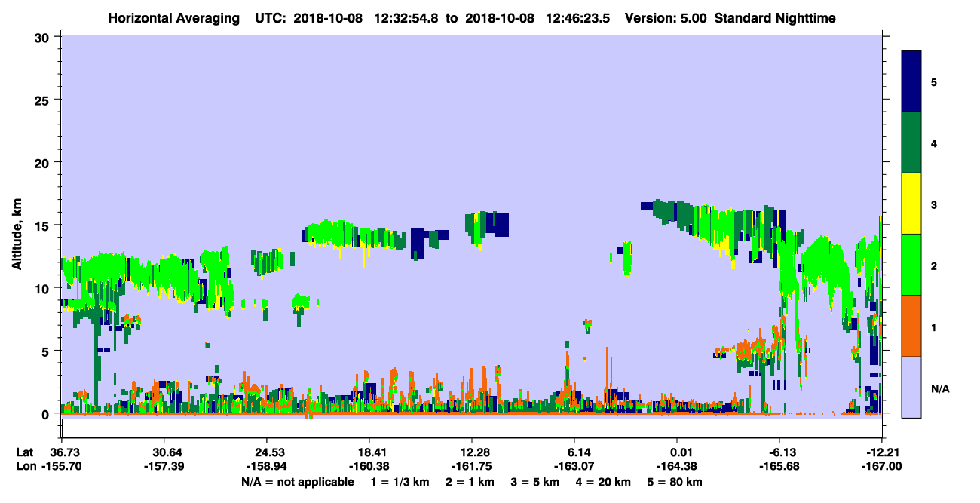The image size is (980, 503).
Task: Click the 'N/A = not applicable' legend text
Action: tap(297, 482)
